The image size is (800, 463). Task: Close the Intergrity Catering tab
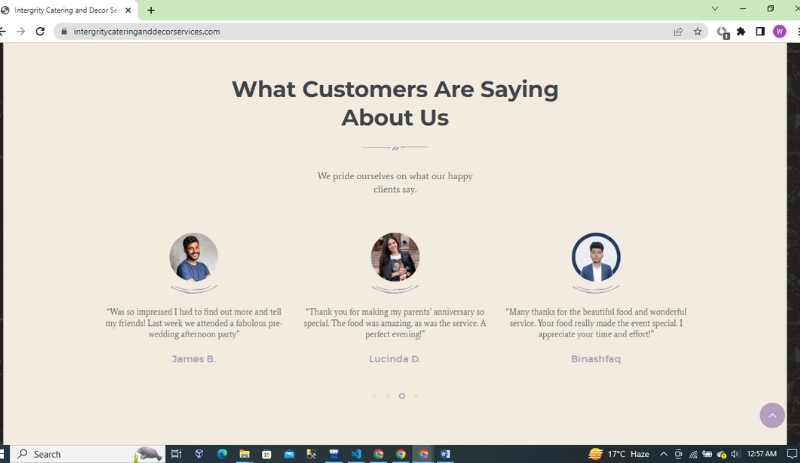tap(128, 10)
